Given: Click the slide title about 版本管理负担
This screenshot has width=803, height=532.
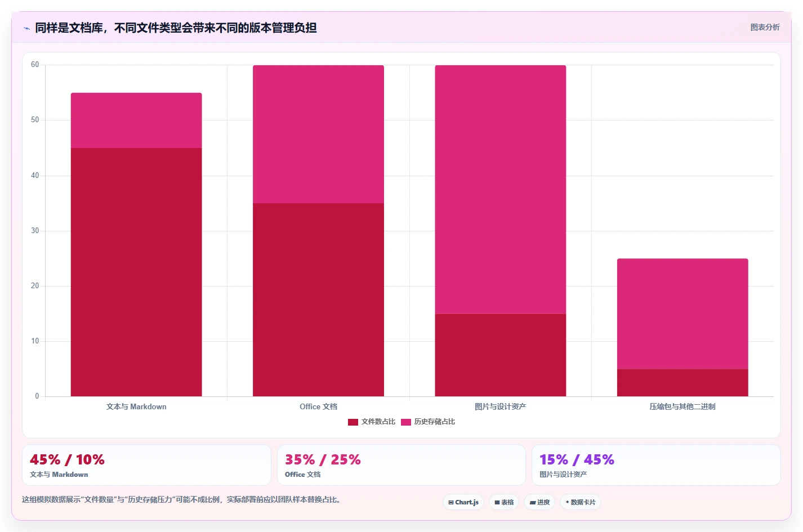Looking at the screenshot, I should click(x=176, y=28).
